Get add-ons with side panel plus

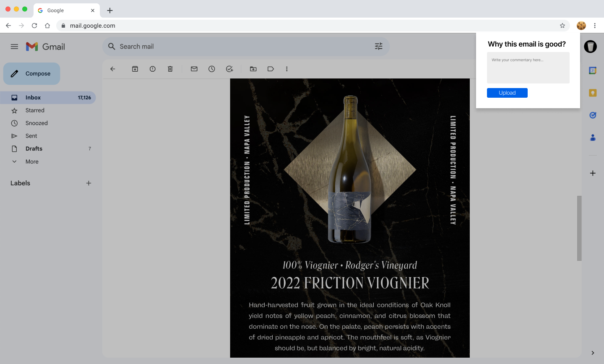pyautogui.click(x=593, y=173)
